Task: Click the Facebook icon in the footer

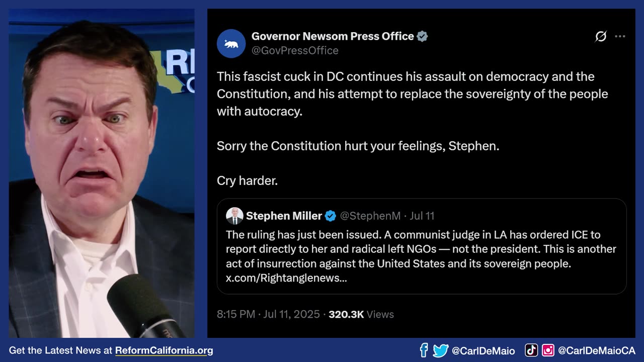Action: (x=424, y=350)
